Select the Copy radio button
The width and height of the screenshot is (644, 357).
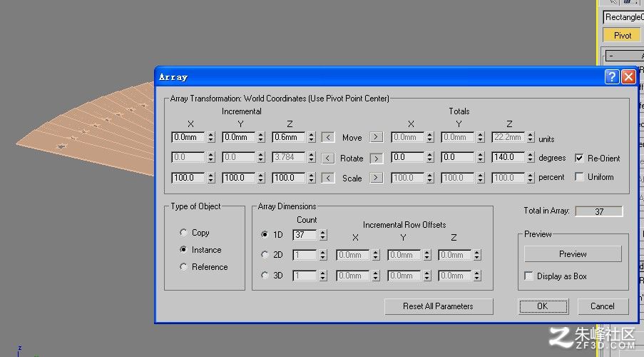pyautogui.click(x=183, y=232)
